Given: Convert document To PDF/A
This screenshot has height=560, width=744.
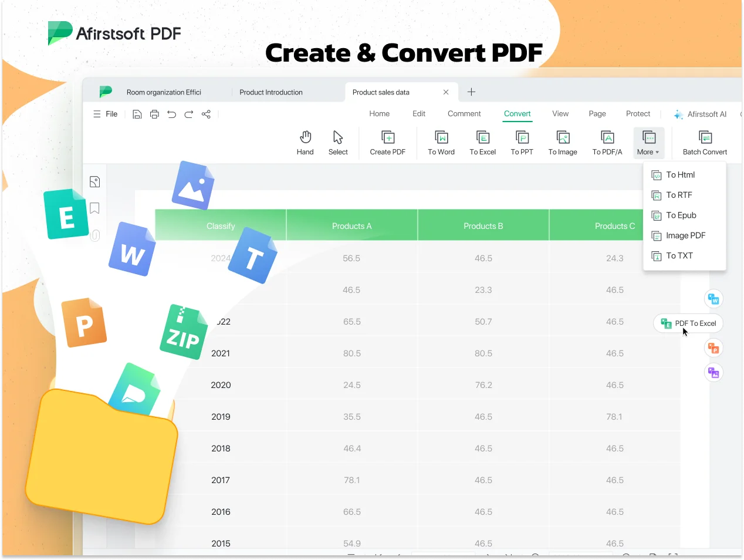Looking at the screenshot, I should [x=607, y=143].
